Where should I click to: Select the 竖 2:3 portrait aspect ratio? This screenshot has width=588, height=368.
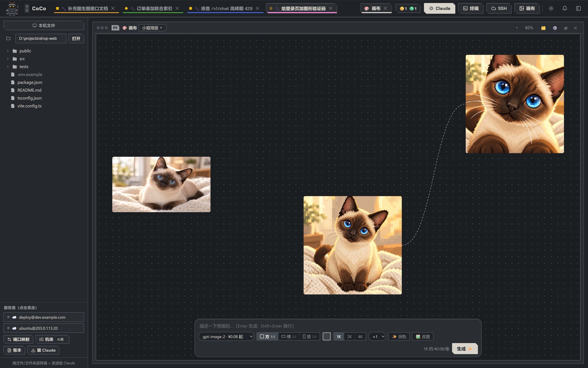coord(309,337)
